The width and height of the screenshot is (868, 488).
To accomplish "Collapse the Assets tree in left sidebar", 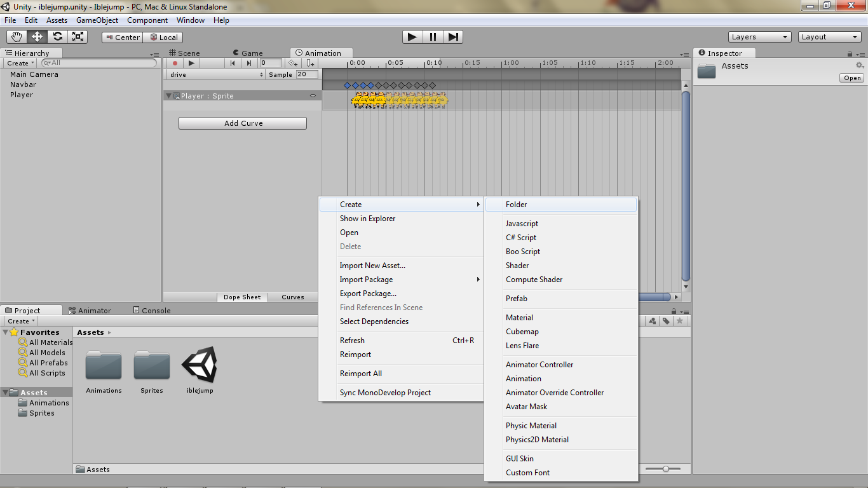I will tap(5, 392).
